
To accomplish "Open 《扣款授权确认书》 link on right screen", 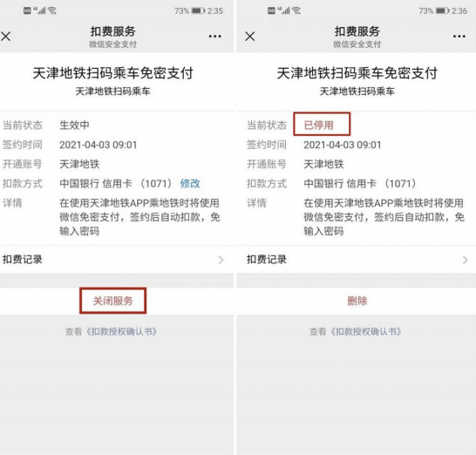I will 365,331.
